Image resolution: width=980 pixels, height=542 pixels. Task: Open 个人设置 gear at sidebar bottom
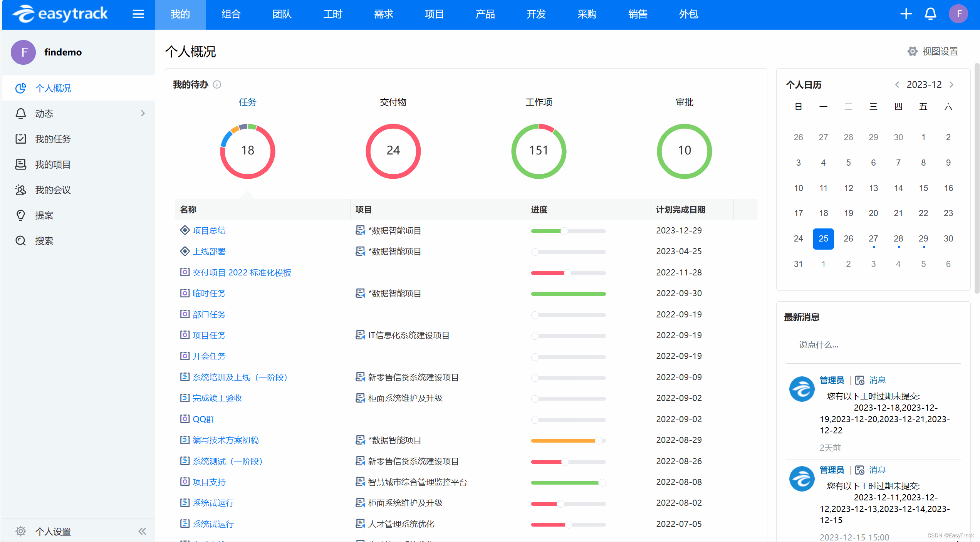pyautogui.click(x=21, y=531)
